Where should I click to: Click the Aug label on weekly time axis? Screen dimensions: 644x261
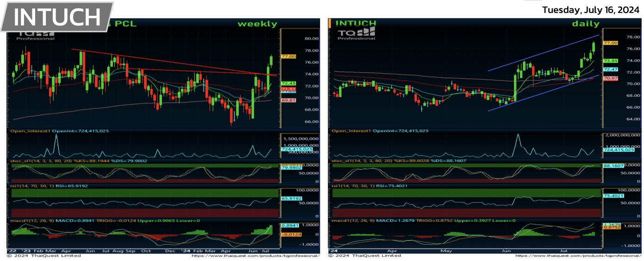tap(118, 250)
